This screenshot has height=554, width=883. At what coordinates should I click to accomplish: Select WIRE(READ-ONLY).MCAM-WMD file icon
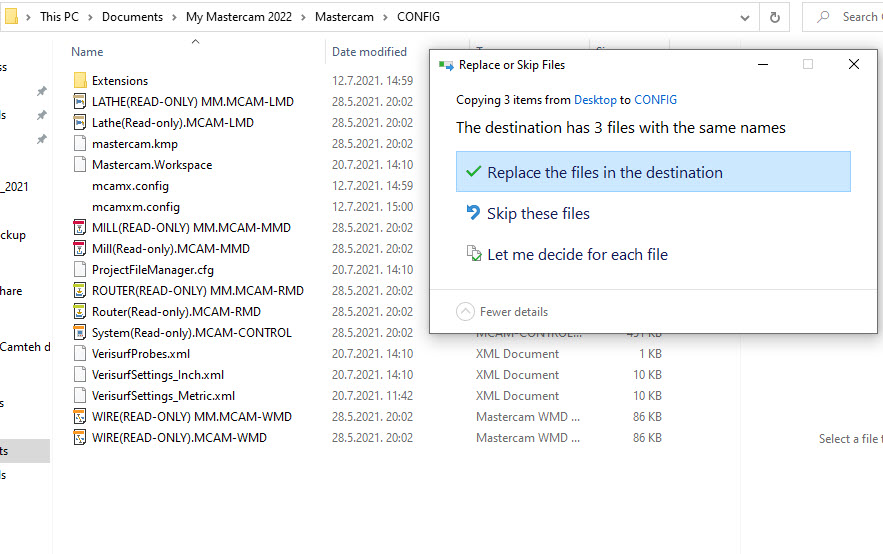coord(80,437)
